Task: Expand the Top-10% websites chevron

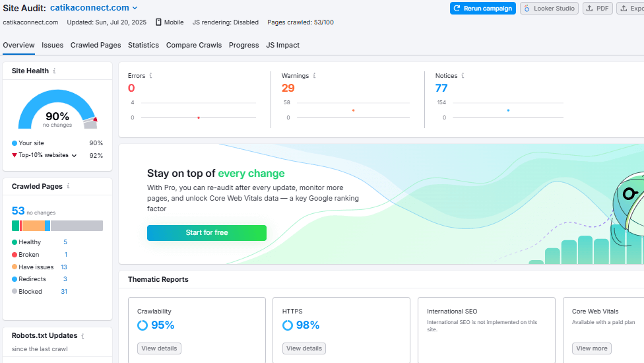Action: (x=74, y=156)
